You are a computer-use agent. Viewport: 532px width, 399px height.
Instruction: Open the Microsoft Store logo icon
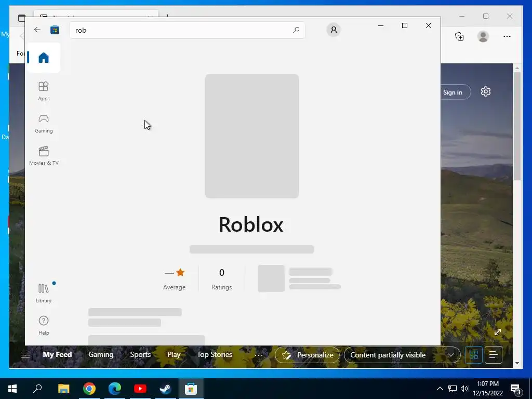coord(55,30)
